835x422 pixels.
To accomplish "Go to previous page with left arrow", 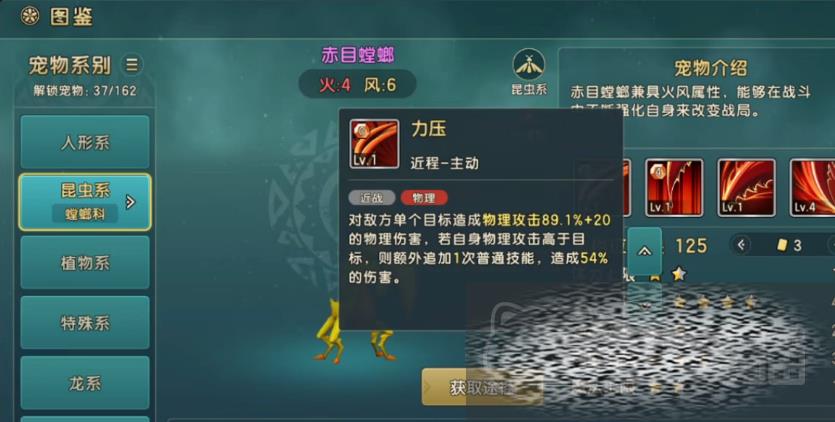I will point(741,245).
